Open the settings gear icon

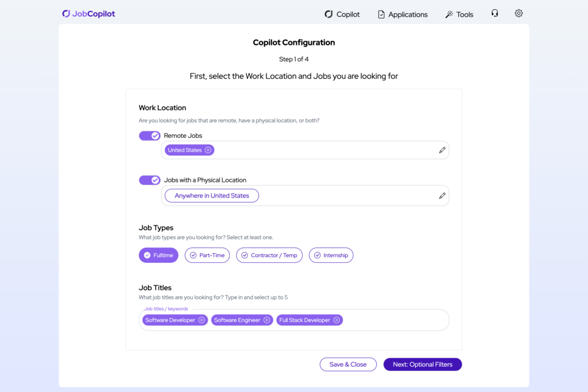click(x=519, y=13)
